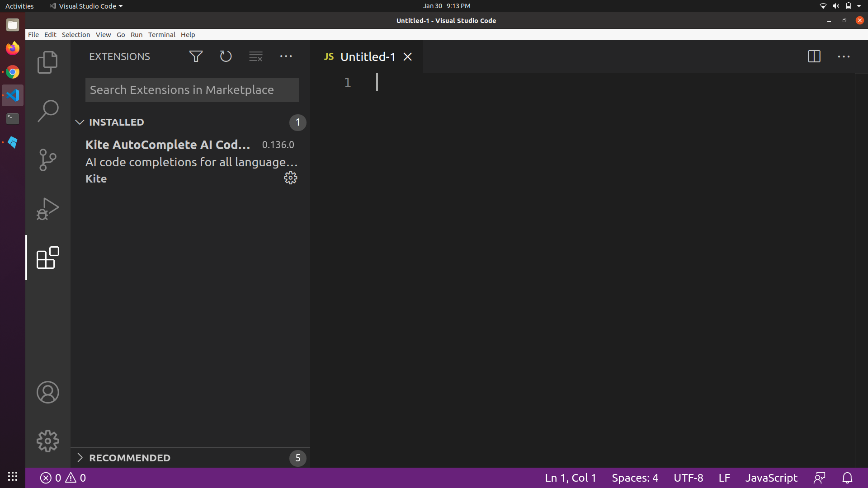Open the File menu

click(x=33, y=35)
